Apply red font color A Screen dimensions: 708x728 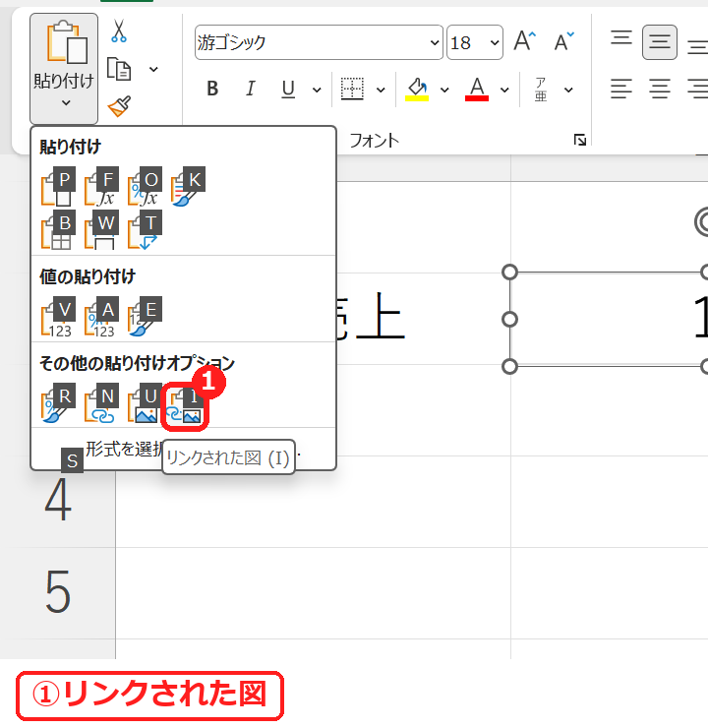click(x=477, y=89)
